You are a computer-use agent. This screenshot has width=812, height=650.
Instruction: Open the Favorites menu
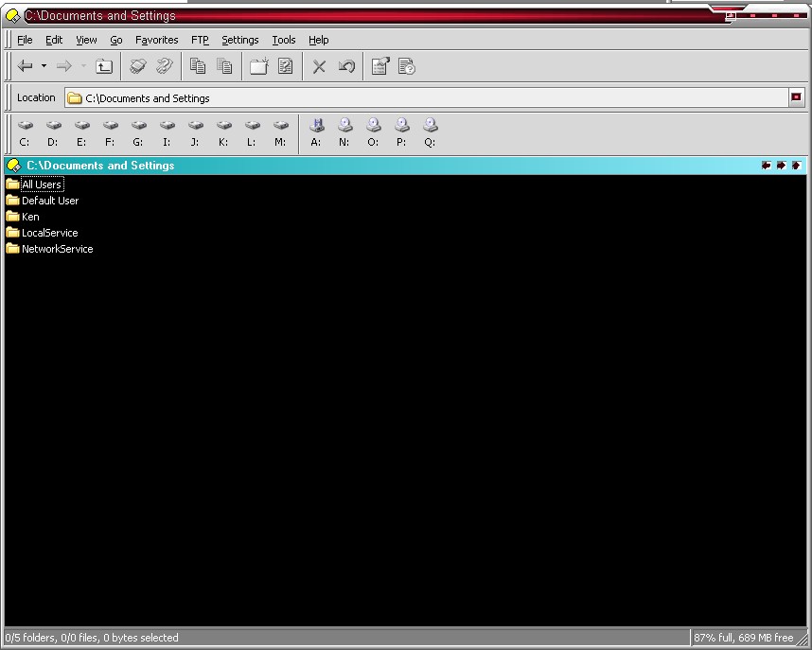[156, 40]
